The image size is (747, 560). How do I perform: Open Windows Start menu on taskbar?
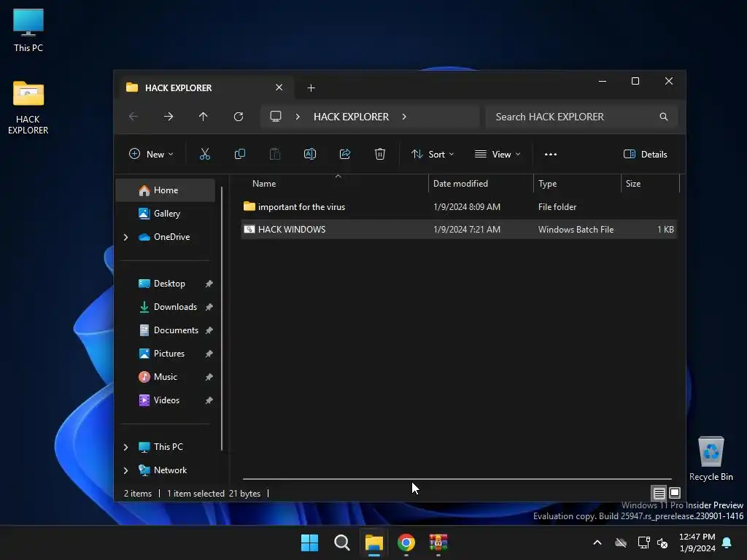point(309,542)
